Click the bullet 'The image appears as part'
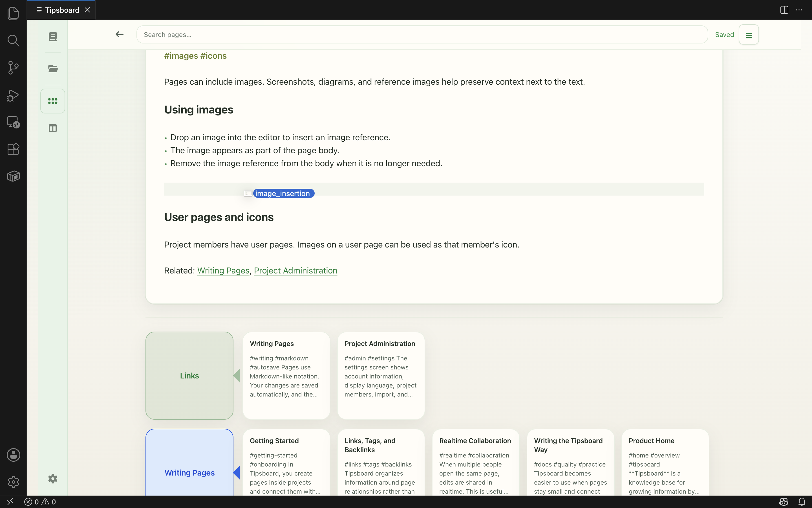Screen dimensions: 812x508 click(255, 150)
